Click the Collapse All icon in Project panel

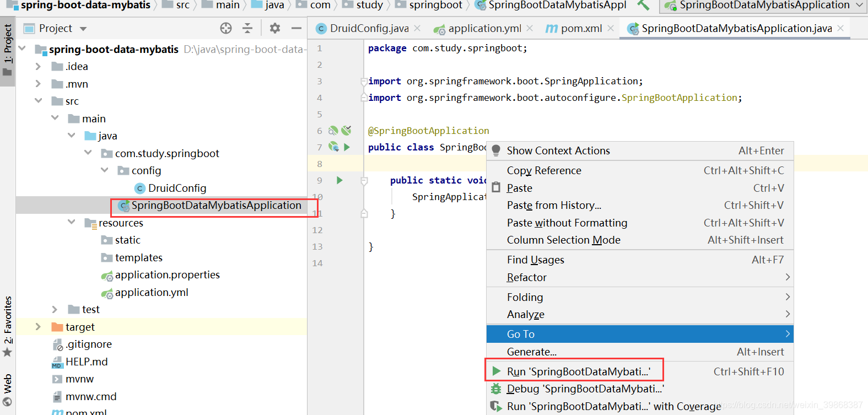coord(247,28)
